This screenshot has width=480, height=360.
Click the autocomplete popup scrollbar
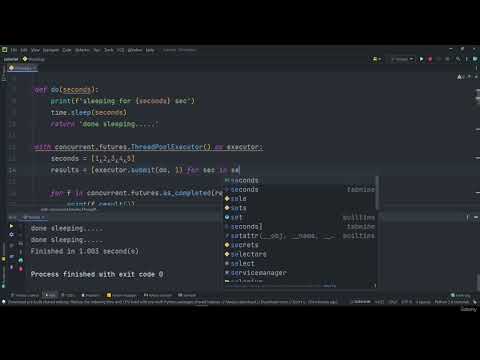tap(377, 193)
